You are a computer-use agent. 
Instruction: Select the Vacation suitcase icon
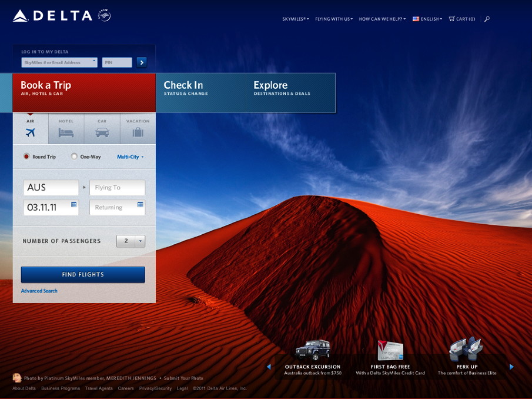click(138, 132)
